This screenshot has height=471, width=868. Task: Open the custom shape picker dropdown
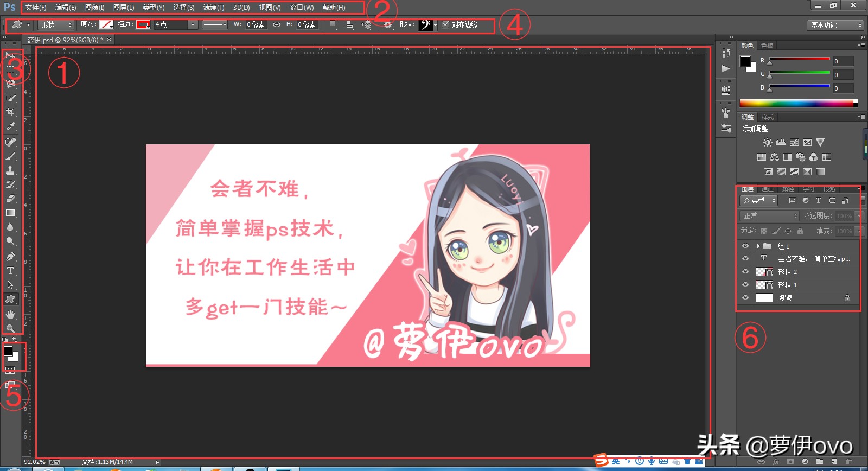435,24
